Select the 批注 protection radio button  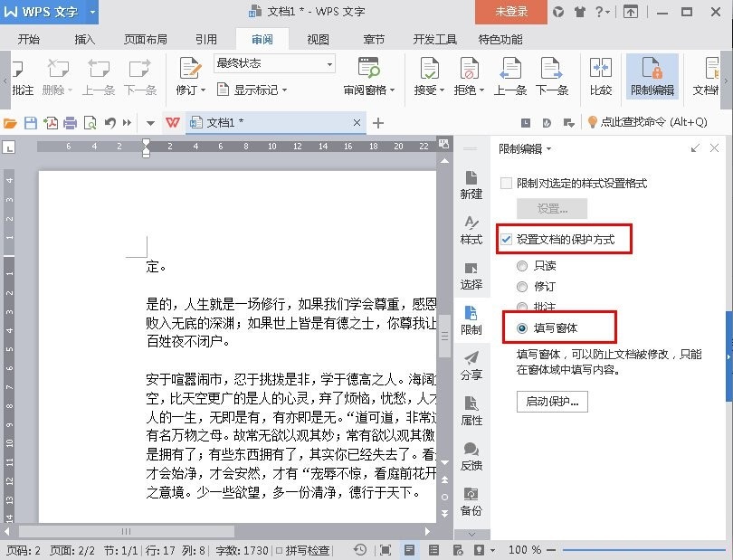524,306
